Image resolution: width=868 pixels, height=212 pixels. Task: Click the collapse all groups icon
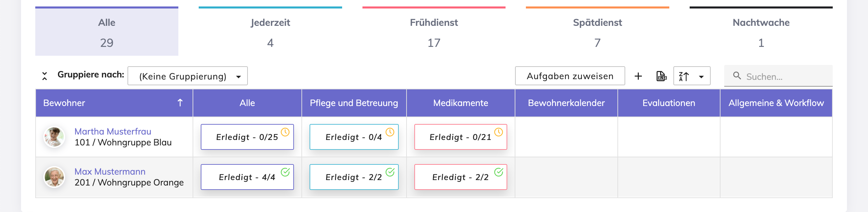tap(44, 76)
